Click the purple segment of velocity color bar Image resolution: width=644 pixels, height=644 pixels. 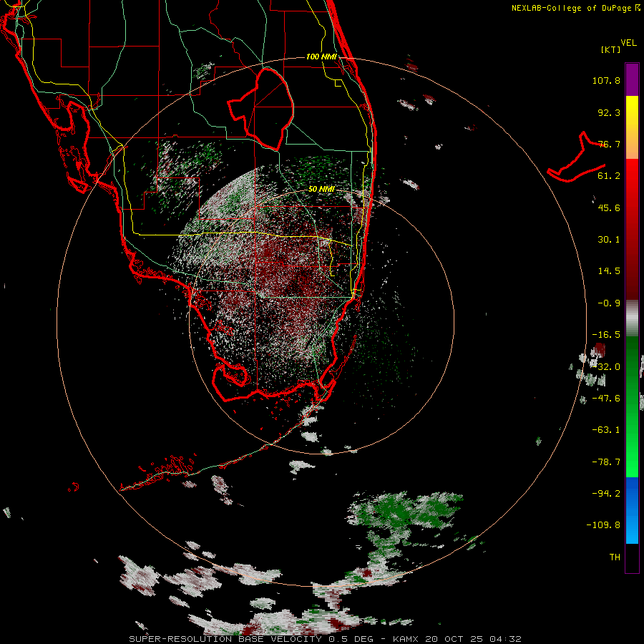pos(632,79)
